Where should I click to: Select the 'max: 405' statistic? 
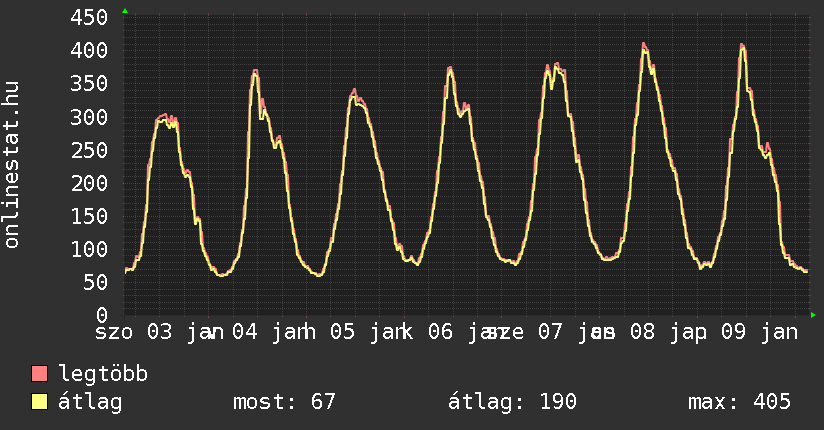[x=739, y=402]
